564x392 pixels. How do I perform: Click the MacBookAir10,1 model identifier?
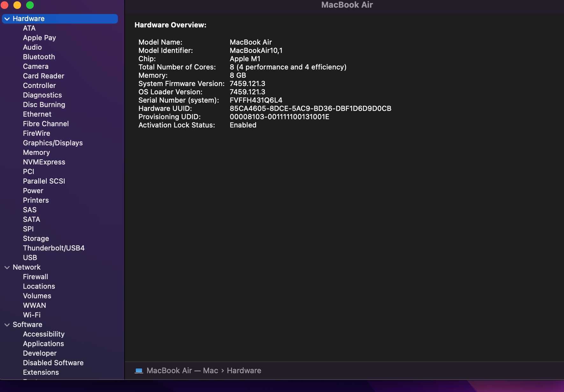pyautogui.click(x=256, y=51)
